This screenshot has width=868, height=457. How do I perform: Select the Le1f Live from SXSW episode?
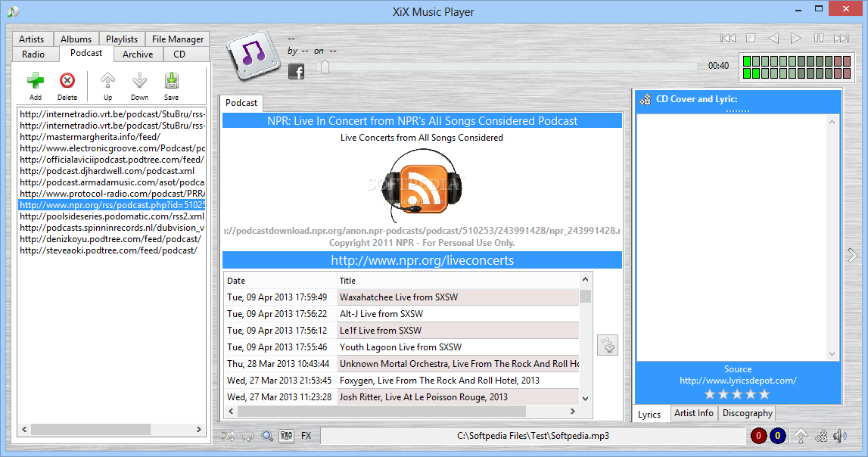coord(401,331)
